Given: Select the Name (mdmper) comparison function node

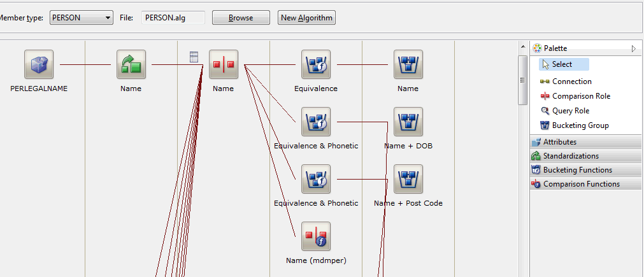Looking at the screenshot, I should point(316,236).
